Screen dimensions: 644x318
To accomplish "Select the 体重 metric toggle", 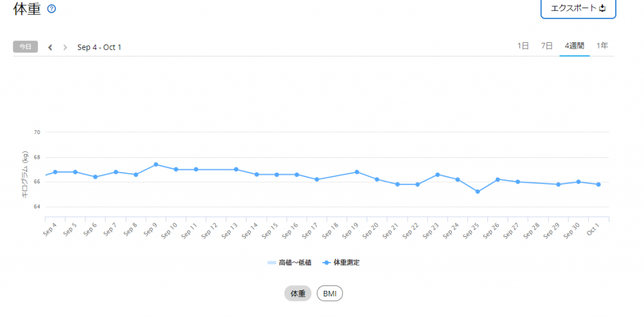I will (x=297, y=293).
